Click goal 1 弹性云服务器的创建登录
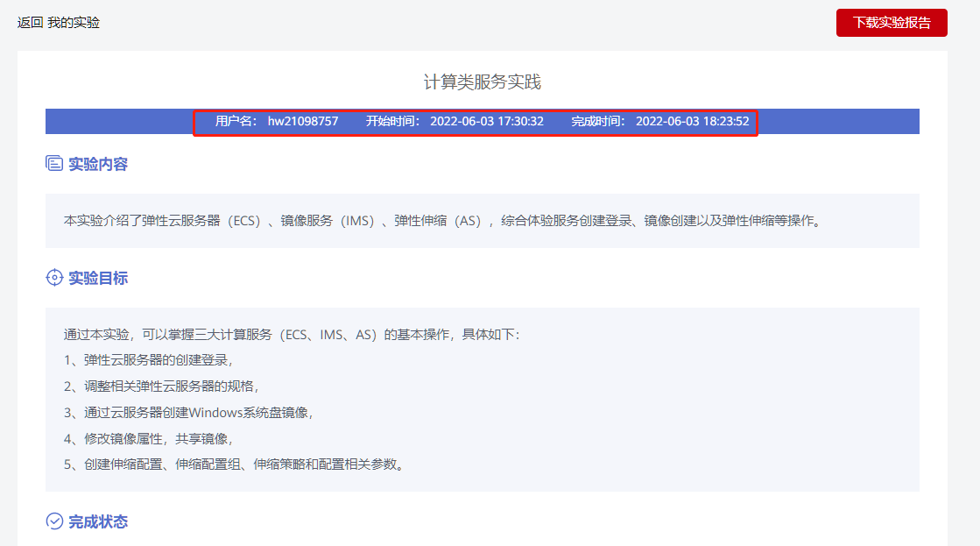 (x=148, y=360)
